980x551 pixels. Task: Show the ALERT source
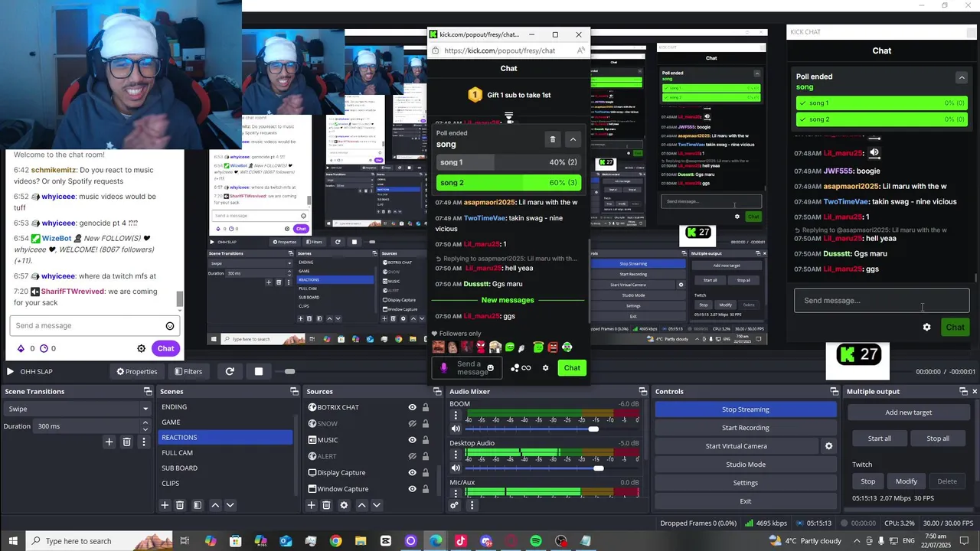coord(412,456)
